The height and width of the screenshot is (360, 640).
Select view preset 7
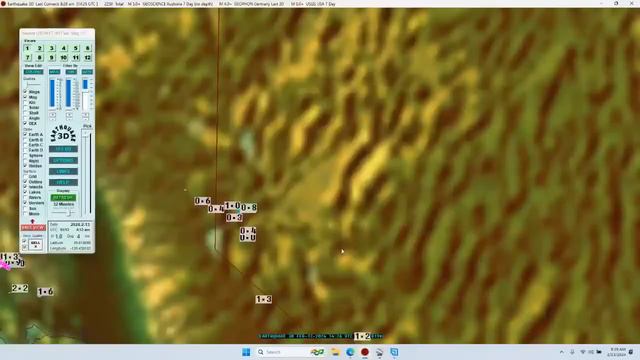click(x=27, y=58)
